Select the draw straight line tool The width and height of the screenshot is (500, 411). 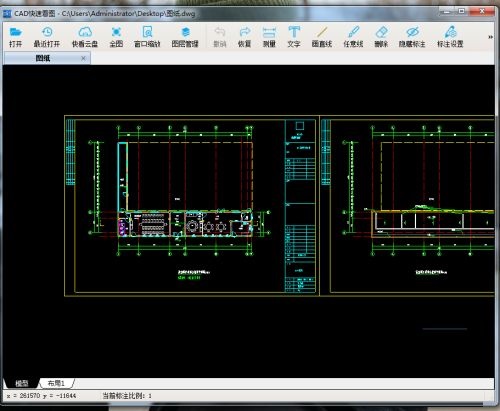322,37
